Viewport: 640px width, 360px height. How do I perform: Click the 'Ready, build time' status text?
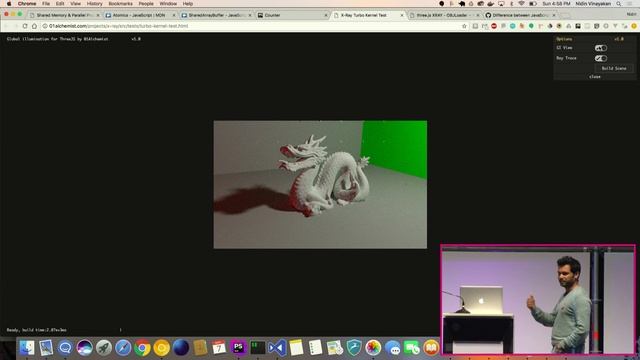pyautogui.click(x=37, y=330)
